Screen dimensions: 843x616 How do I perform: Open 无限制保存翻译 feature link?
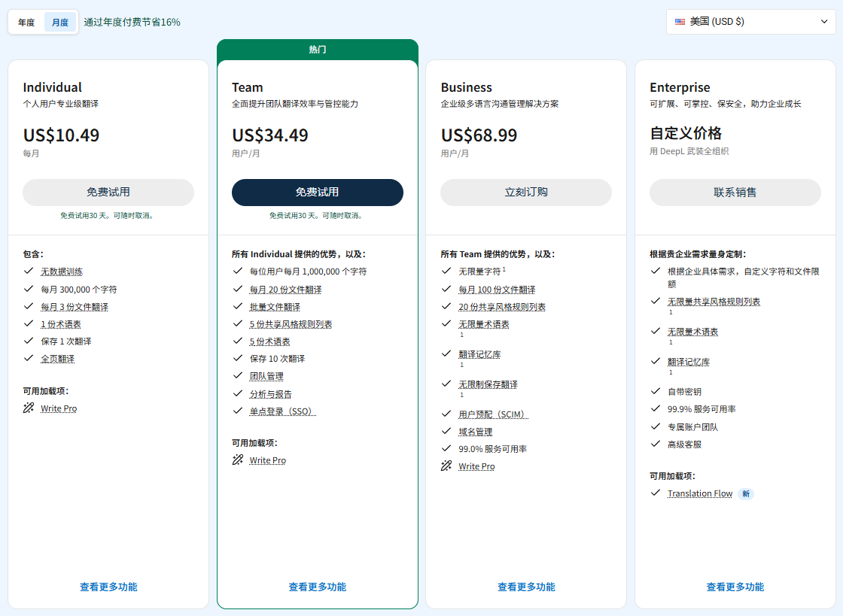click(x=488, y=384)
